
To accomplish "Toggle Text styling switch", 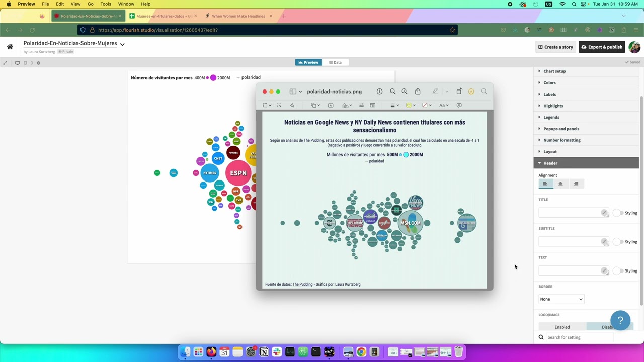I will [x=618, y=271].
